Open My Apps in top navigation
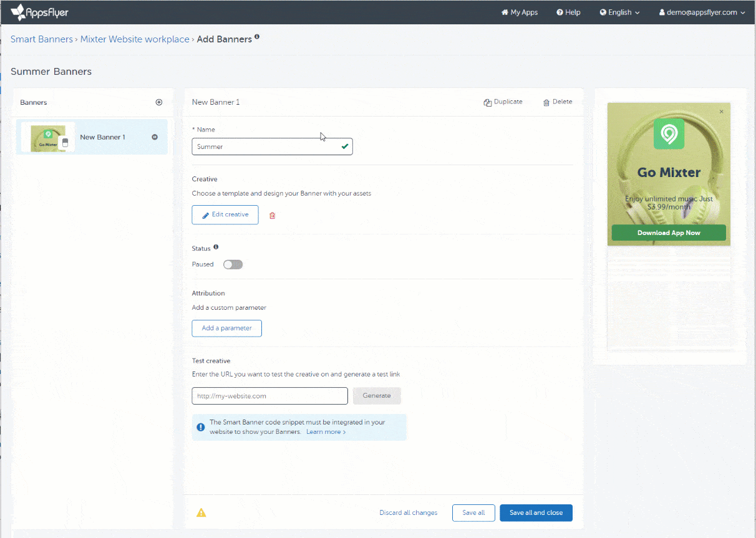Screen dimensions: 756x538 click(x=519, y=12)
